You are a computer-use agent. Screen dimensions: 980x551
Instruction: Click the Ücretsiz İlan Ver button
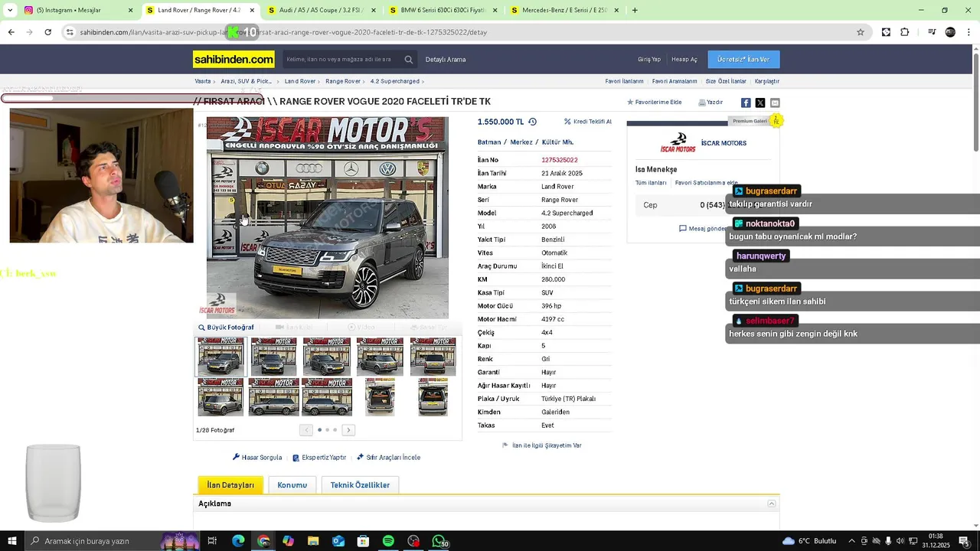[x=743, y=59]
